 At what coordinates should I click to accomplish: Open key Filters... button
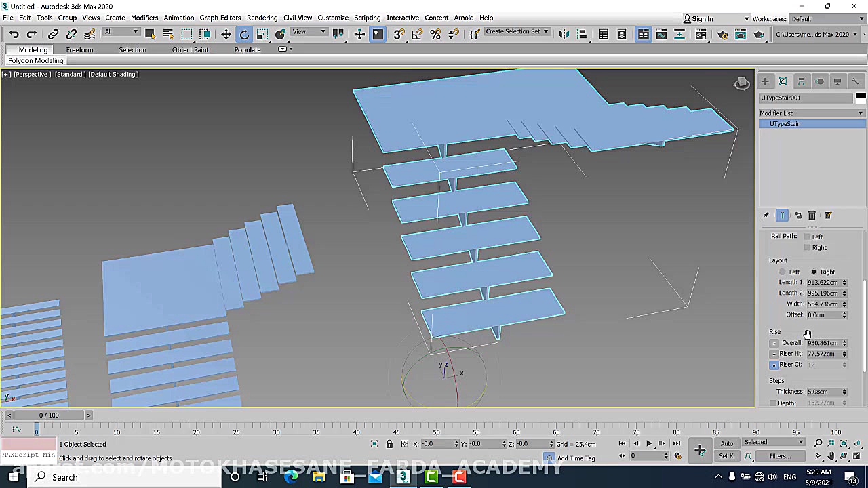pos(779,456)
